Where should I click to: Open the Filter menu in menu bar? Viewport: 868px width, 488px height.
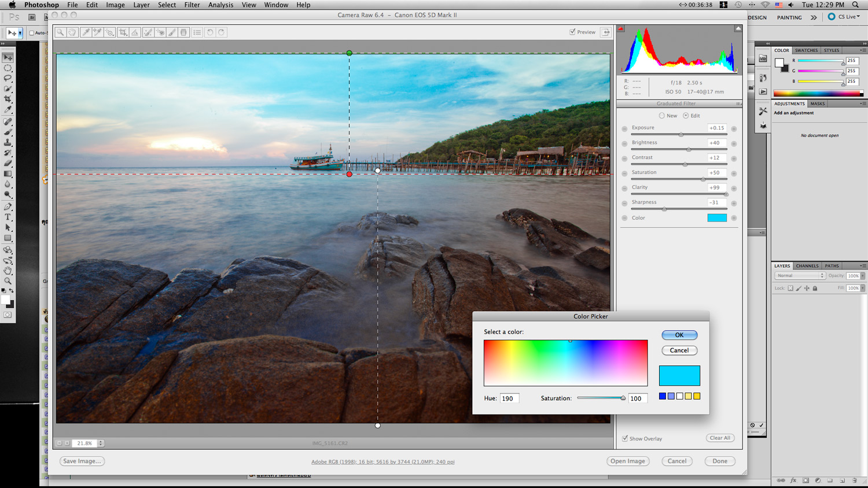(192, 5)
